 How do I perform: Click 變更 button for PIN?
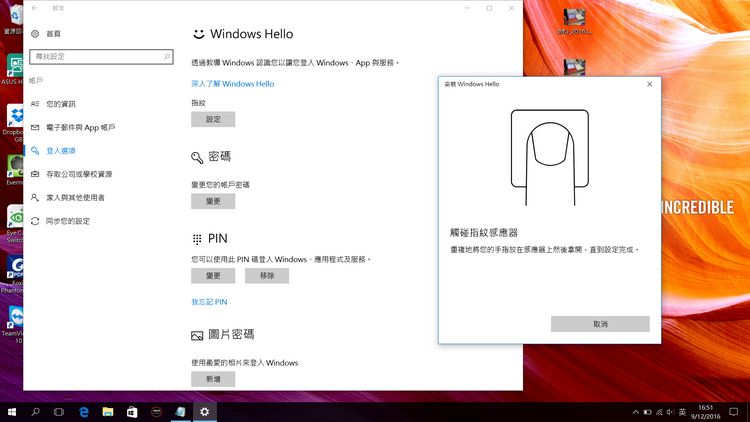[x=213, y=276]
